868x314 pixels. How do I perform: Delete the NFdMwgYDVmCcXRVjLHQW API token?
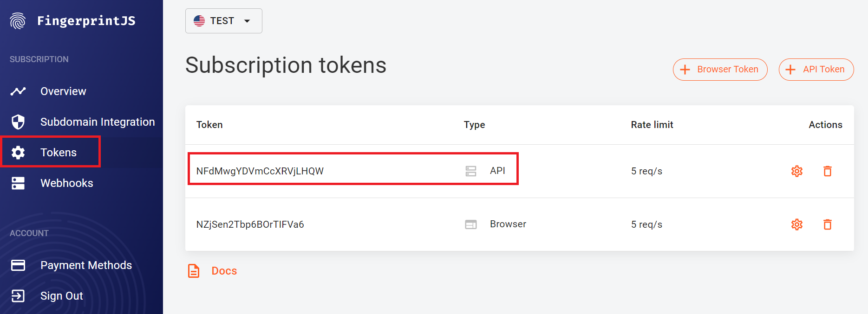(x=828, y=171)
